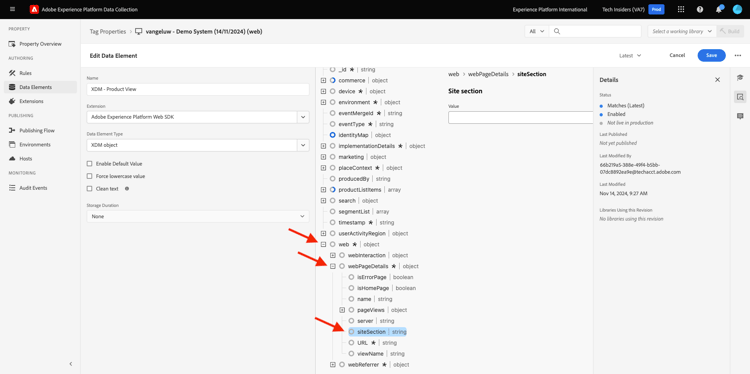Expand the pageViews node
Viewport: 750px width, 374px height.
[x=342, y=310]
